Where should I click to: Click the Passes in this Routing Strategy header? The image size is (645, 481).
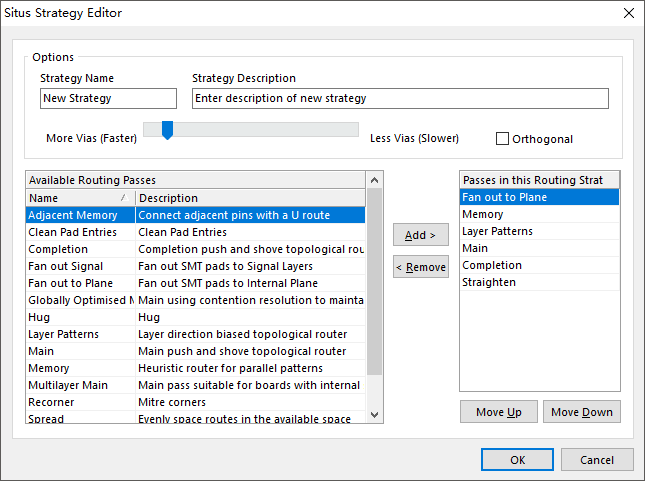click(x=539, y=180)
